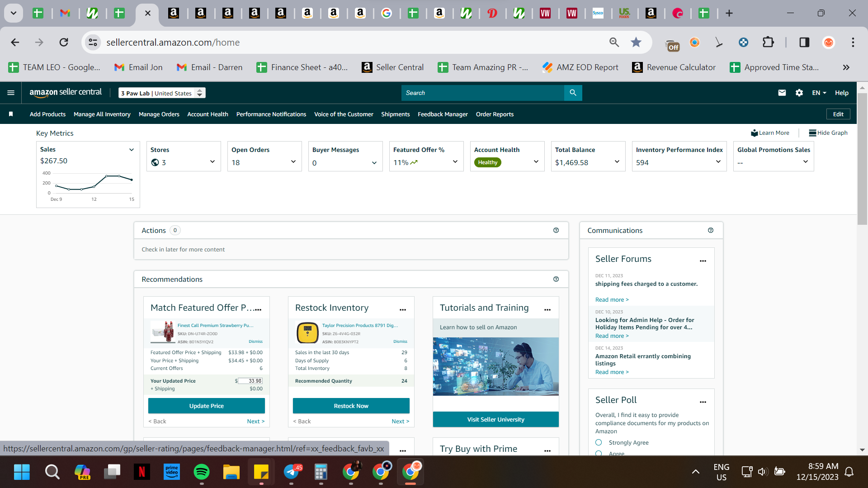The width and height of the screenshot is (868, 488).
Task: Open Netflix from the taskbar
Action: click(x=142, y=472)
